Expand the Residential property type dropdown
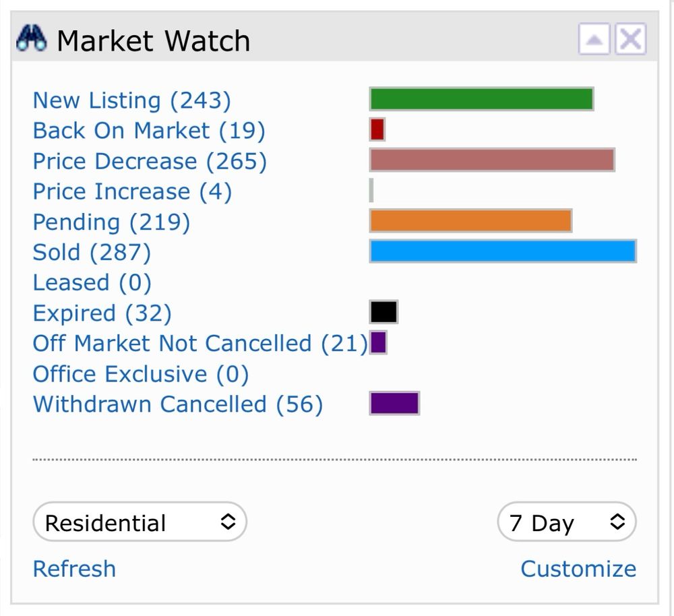 [140, 522]
